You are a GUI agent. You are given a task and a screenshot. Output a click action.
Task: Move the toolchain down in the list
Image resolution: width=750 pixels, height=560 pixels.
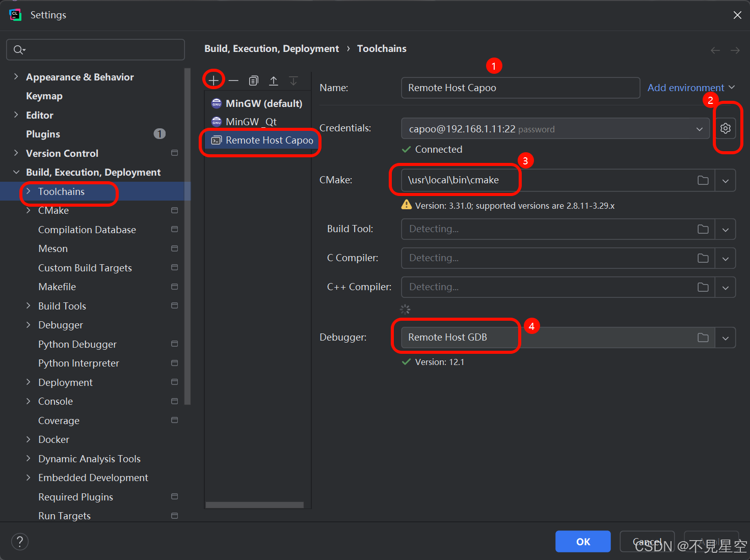click(x=293, y=80)
